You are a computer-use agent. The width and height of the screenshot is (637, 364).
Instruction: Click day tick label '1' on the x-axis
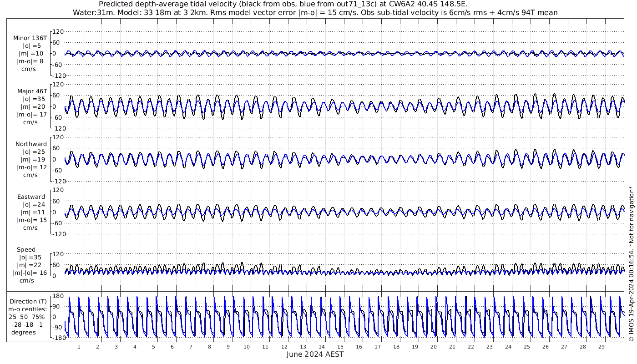(x=79, y=347)
